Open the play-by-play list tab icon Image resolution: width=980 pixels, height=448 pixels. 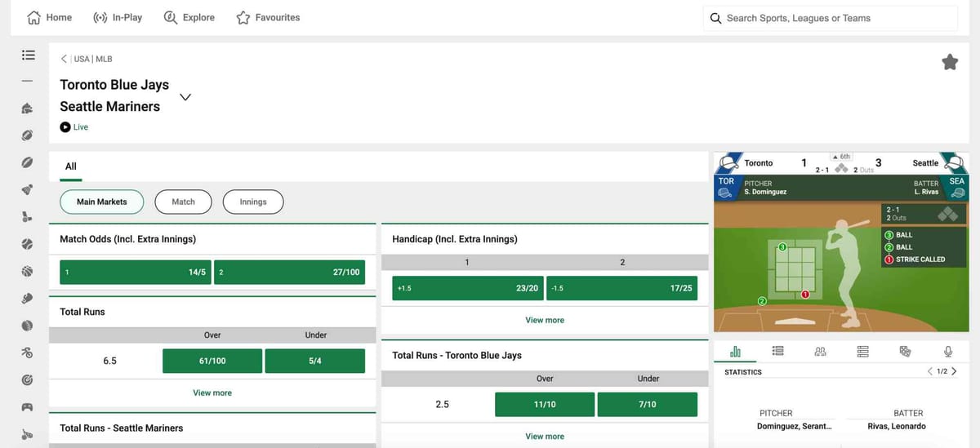(777, 351)
